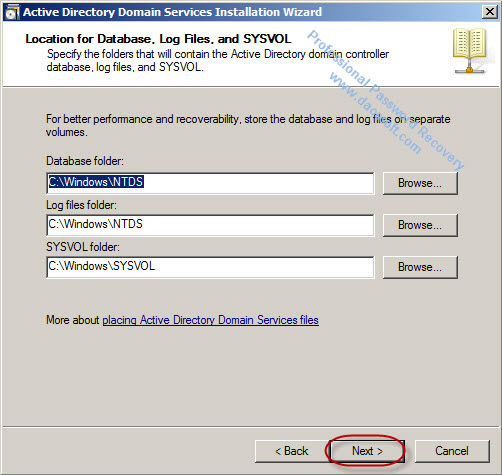The image size is (502, 475).
Task: Browse for the SYSVOL folder location
Action: [420, 267]
